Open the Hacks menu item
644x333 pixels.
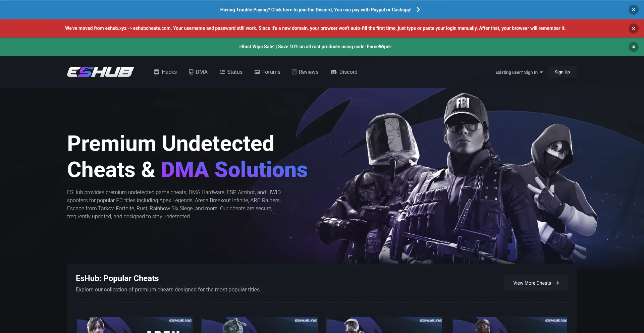click(x=165, y=72)
